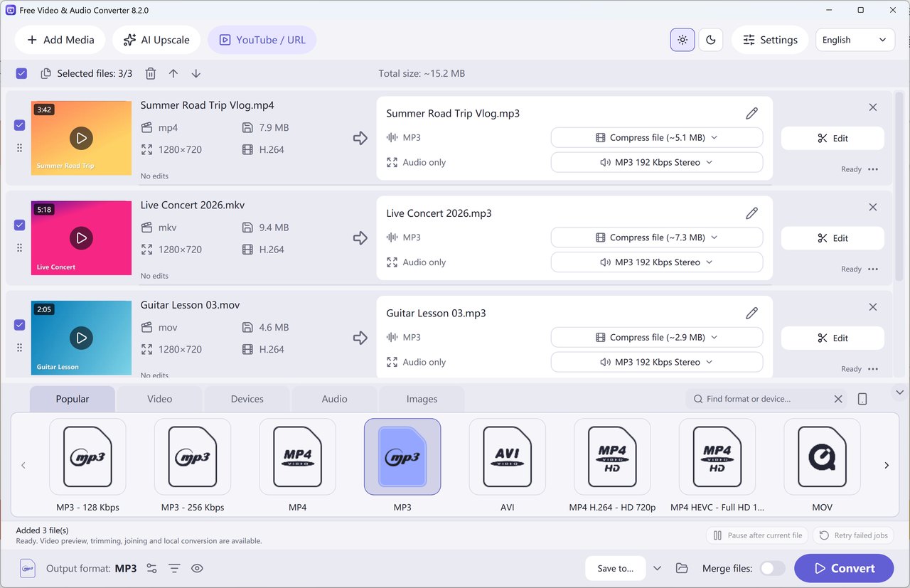Open the Settings button

(770, 40)
